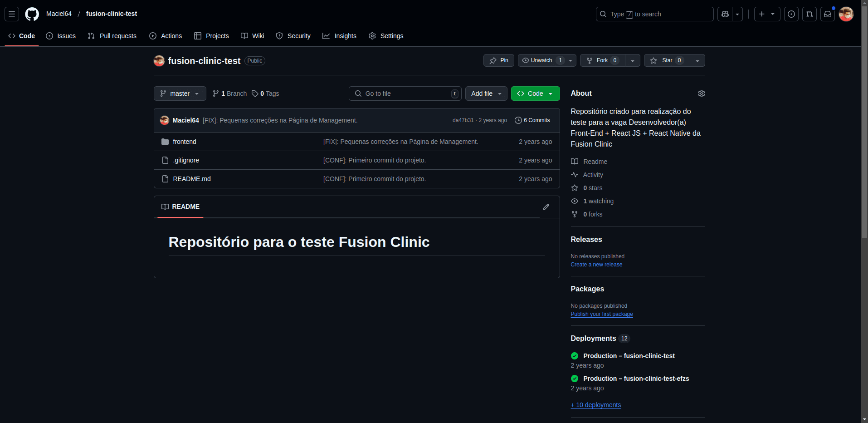This screenshot has height=423, width=868.
Task: Open the Security tab
Action: tap(293, 36)
